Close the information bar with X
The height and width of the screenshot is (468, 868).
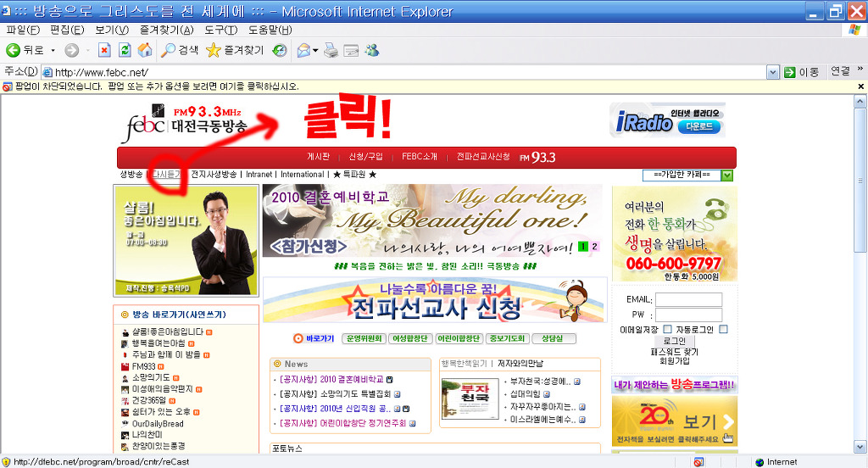click(861, 86)
